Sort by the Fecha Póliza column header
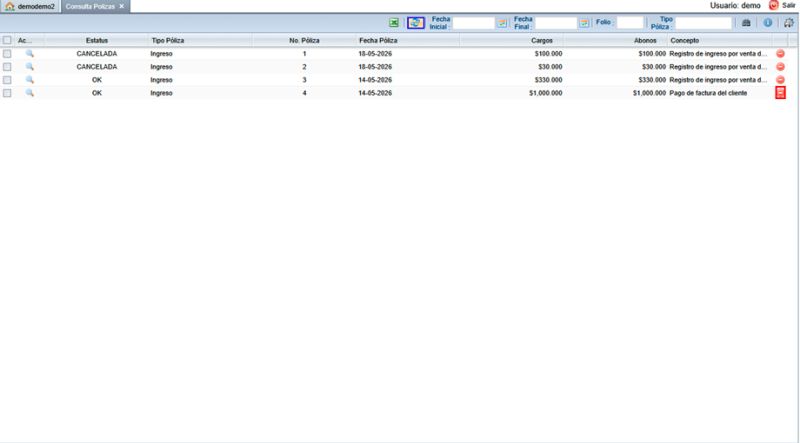 pos(408,40)
